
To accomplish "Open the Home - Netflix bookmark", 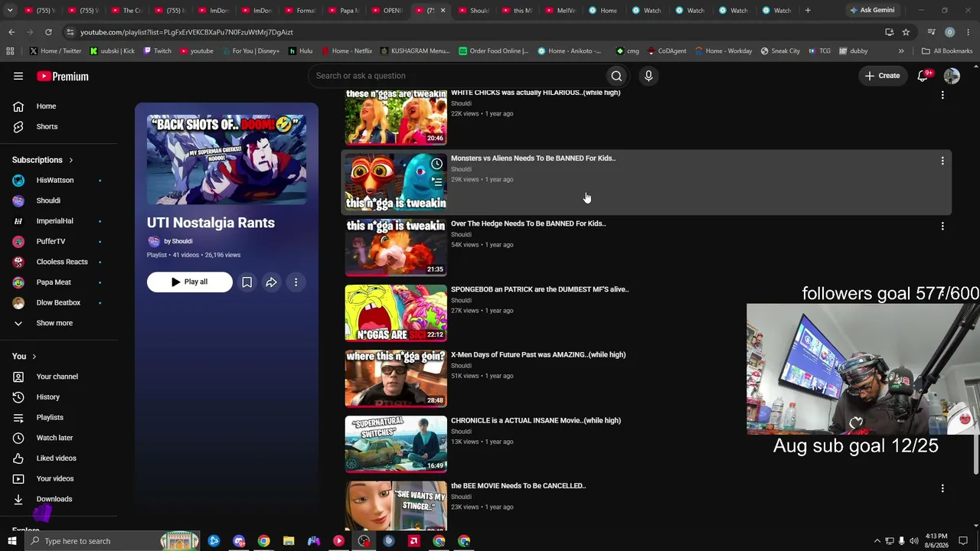I will coord(347,51).
